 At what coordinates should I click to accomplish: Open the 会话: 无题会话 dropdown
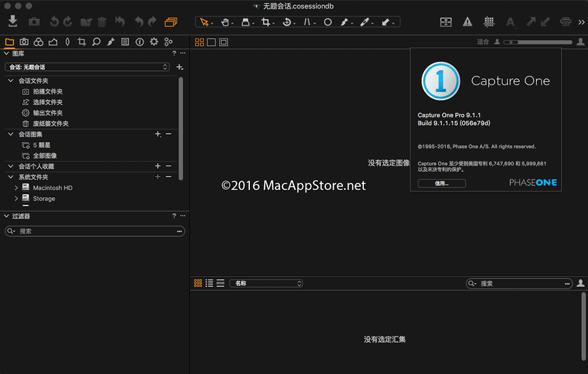[x=87, y=67]
